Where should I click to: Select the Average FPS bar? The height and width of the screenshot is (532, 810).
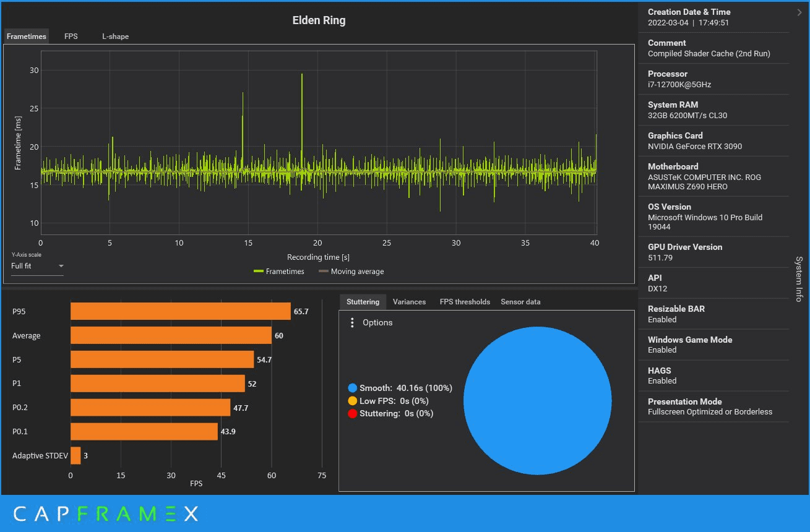click(171, 335)
